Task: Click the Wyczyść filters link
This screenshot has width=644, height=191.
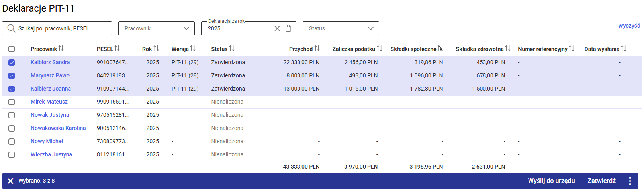Action: (629, 26)
